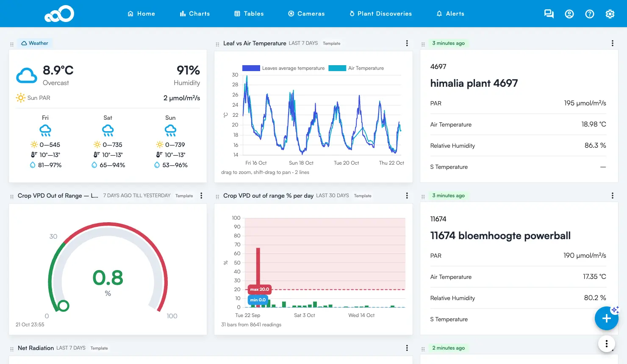Click the blue plus add button
The image size is (627, 364).
click(606, 318)
